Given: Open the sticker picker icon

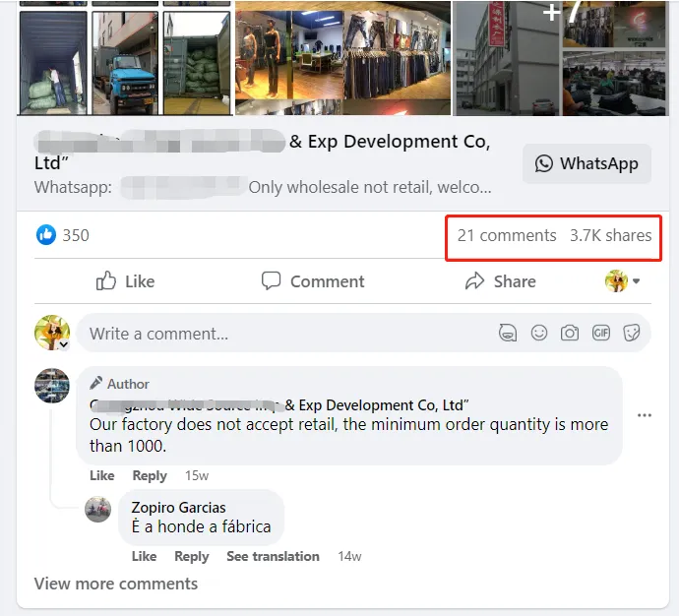Looking at the screenshot, I should pos(632,334).
